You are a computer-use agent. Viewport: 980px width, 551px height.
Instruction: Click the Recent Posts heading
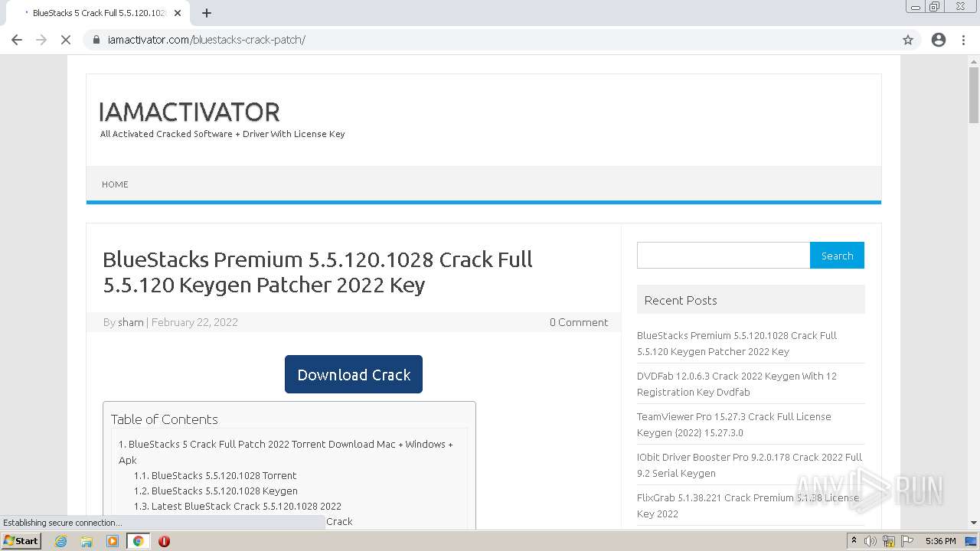[x=681, y=300]
